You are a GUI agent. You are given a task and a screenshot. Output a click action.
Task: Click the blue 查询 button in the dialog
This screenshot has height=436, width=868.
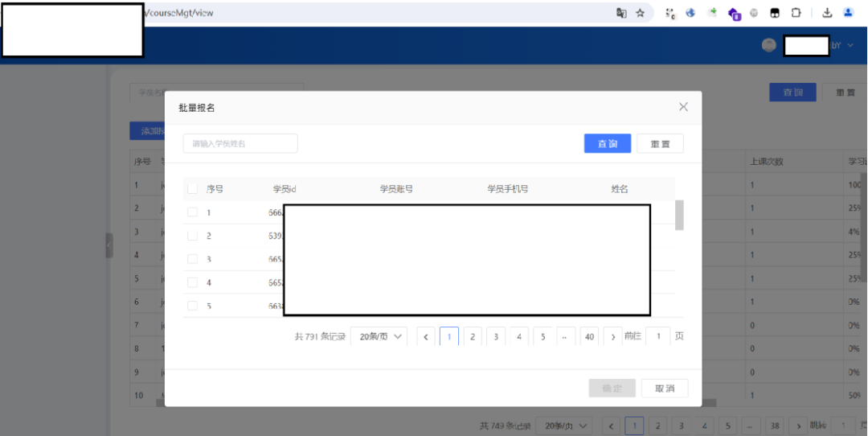point(607,143)
